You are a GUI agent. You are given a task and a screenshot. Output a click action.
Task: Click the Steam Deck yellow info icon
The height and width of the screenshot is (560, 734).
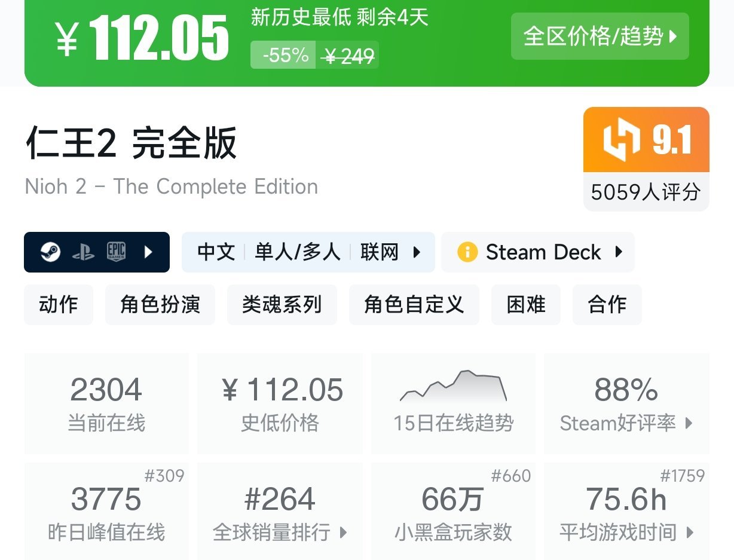coord(467,252)
